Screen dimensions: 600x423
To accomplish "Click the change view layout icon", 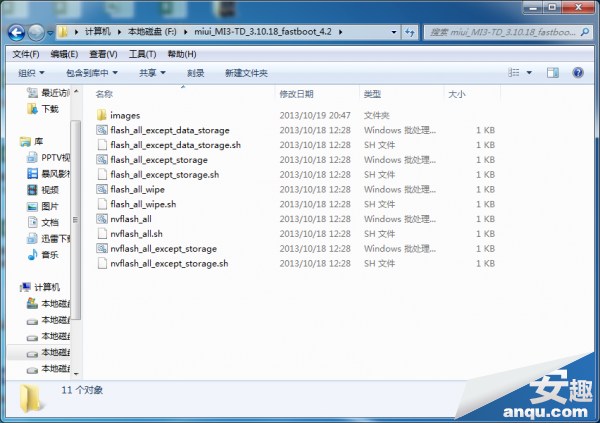I will pyautogui.click(x=514, y=72).
